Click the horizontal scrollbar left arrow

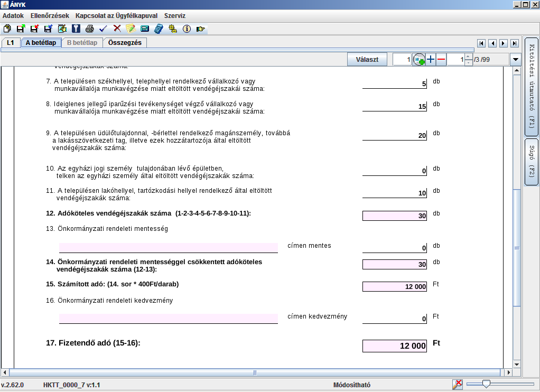tap(5, 372)
